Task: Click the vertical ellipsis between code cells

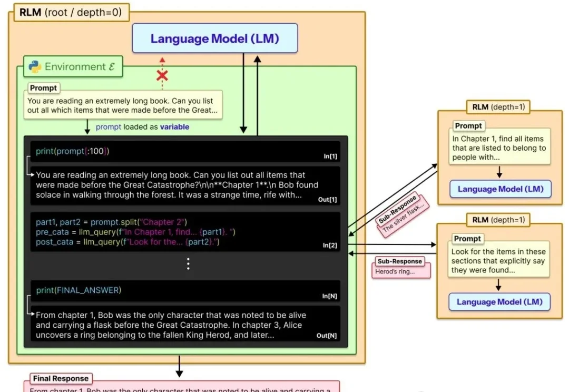Action: (x=189, y=264)
